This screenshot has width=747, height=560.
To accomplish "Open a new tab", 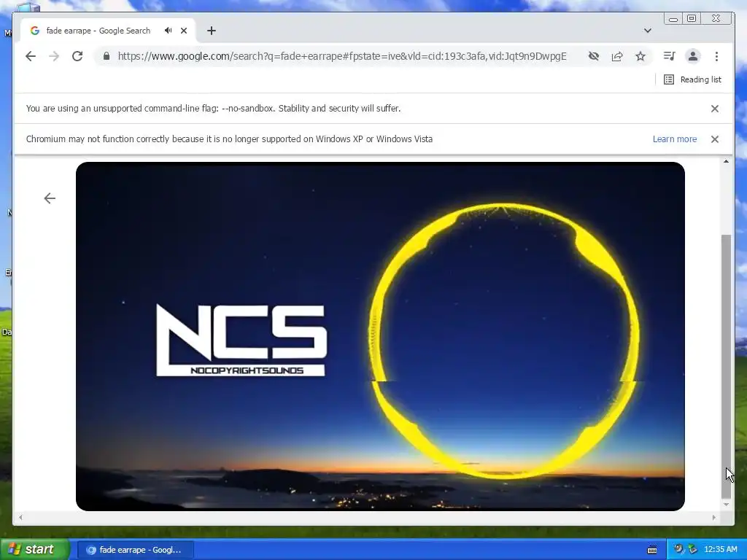I will (212, 31).
